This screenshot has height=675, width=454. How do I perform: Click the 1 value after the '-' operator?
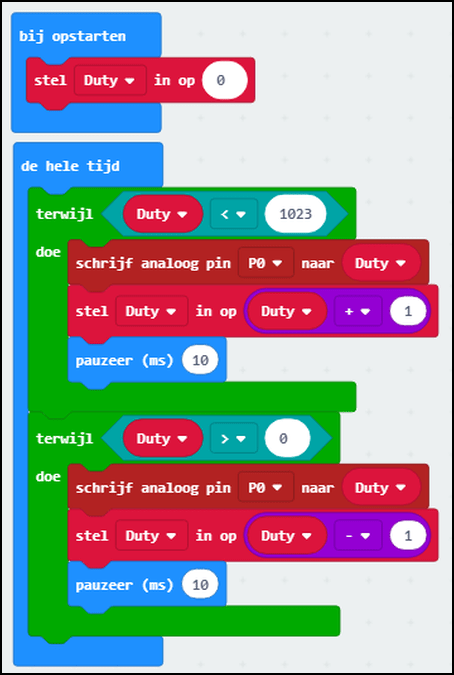click(408, 536)
